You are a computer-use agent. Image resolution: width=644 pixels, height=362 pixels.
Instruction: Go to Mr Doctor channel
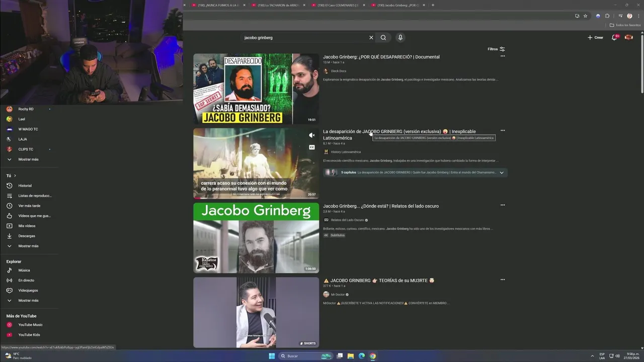[x=338, y=295]
